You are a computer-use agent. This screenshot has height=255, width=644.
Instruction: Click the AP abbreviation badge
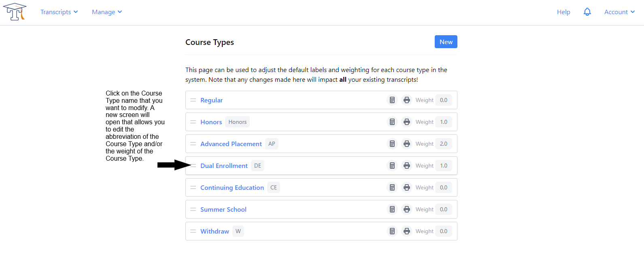pyautogui.click(x=272, y=144)
